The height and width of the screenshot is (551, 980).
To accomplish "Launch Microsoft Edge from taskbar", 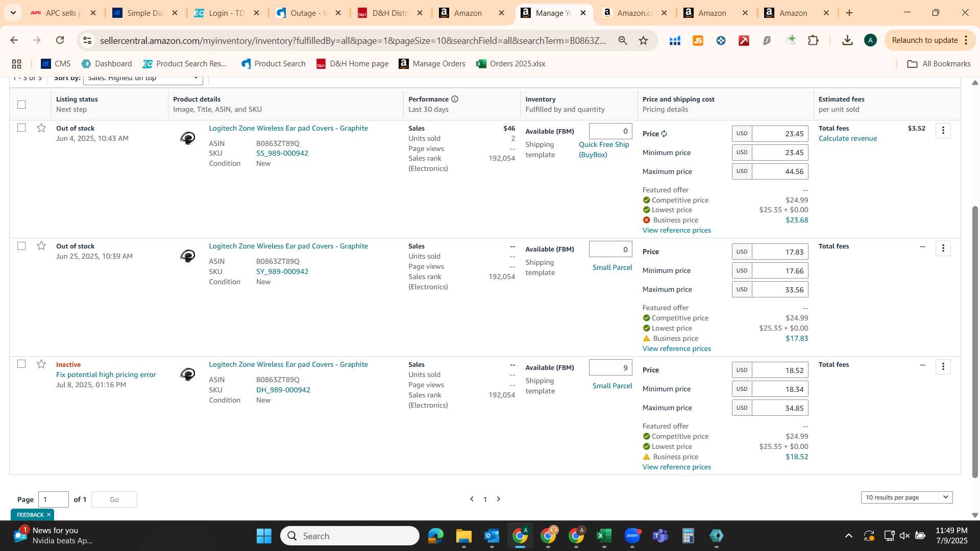I will coord(435,536).
